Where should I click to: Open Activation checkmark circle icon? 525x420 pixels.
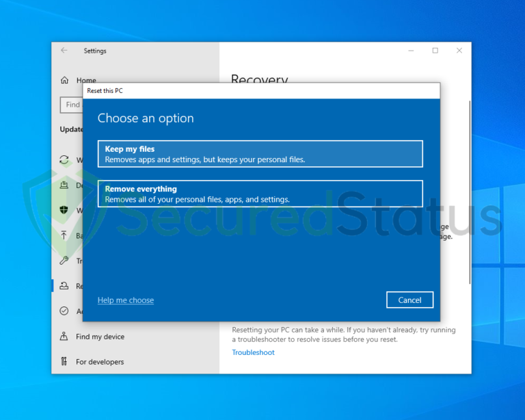pos(64,311)
